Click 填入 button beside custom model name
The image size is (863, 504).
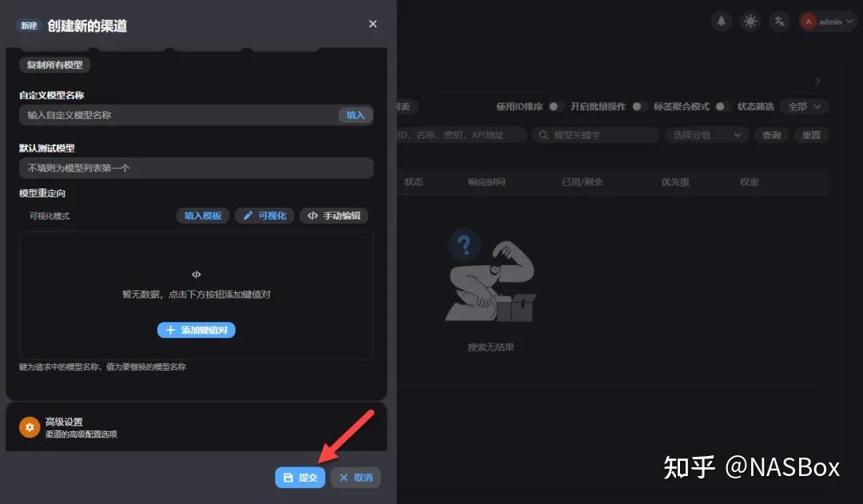(x=356, y=115)
